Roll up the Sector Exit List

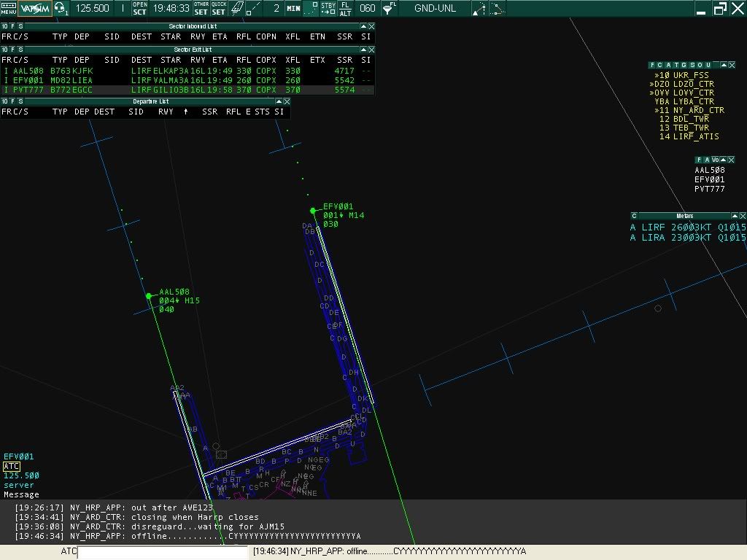click(x=363, y=50)
